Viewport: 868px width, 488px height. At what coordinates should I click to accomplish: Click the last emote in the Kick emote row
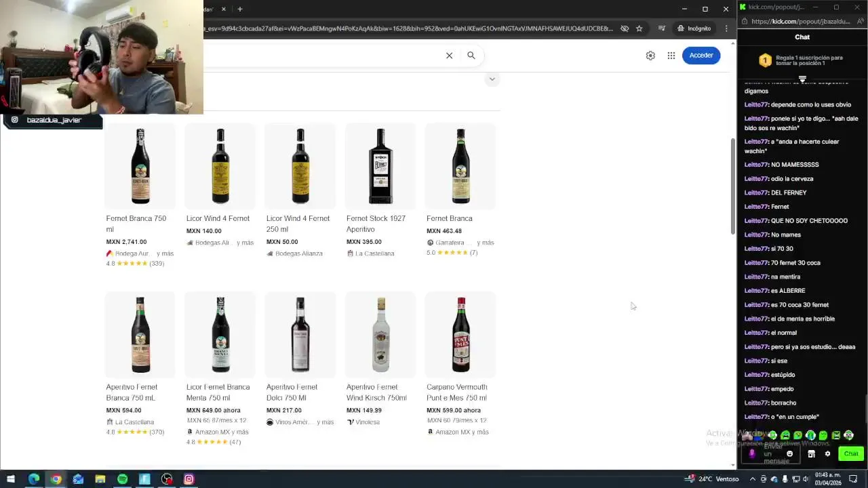[x=849, y=435]
